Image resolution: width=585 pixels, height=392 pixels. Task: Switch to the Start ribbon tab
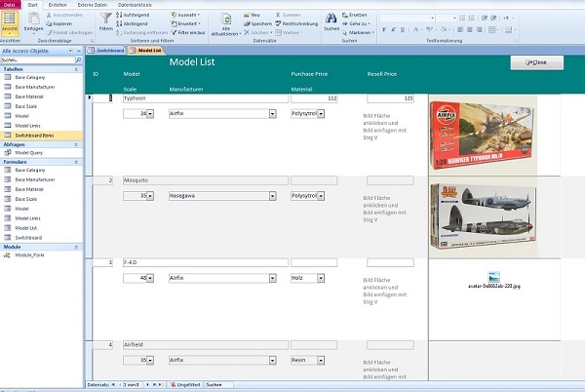pyautogui.click(x=33, y=5)
